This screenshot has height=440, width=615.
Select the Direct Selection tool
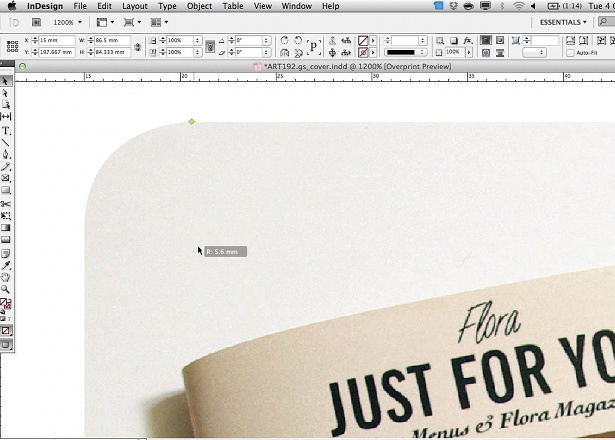coord(5,93)
